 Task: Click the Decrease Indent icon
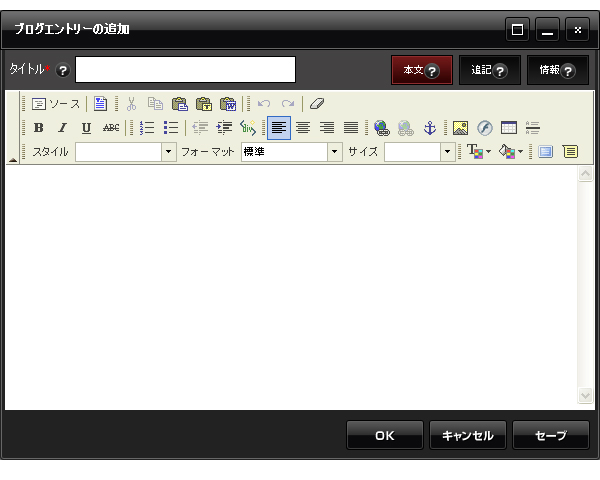(x=200, y=128)
